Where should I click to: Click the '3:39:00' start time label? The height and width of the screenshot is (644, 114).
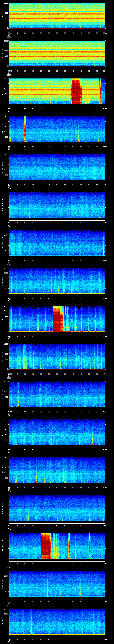tap(9, 109)
